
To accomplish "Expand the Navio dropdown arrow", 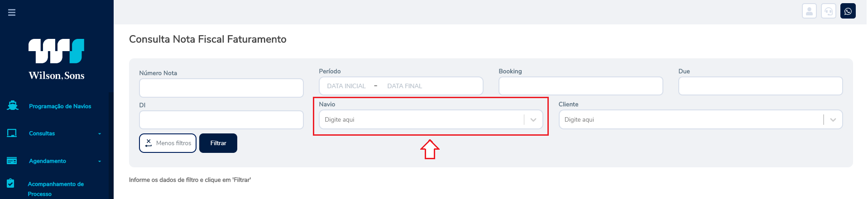I will (533, 120).
